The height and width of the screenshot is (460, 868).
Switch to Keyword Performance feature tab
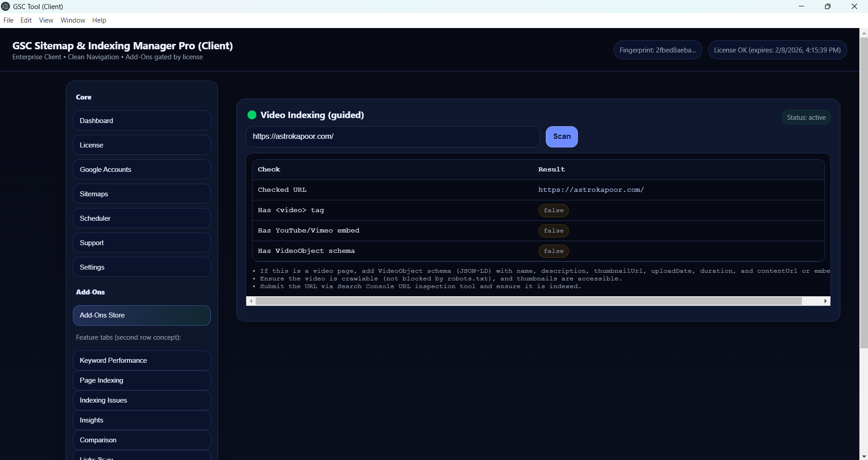click(x=142, y=360)
